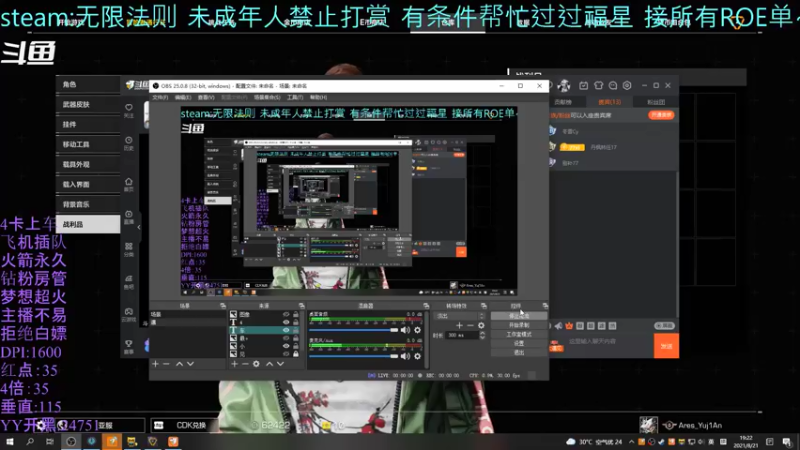Viewport: 800px width, 450px height.
Task: Remove scene with the minus icon under 场景
Action: 166,364
